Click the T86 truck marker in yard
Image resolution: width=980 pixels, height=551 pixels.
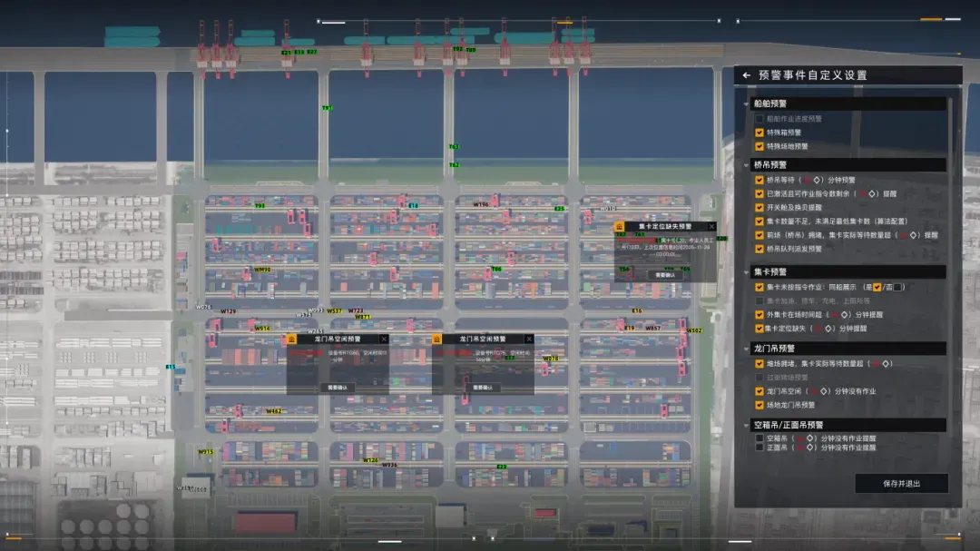tap(496, 269)
